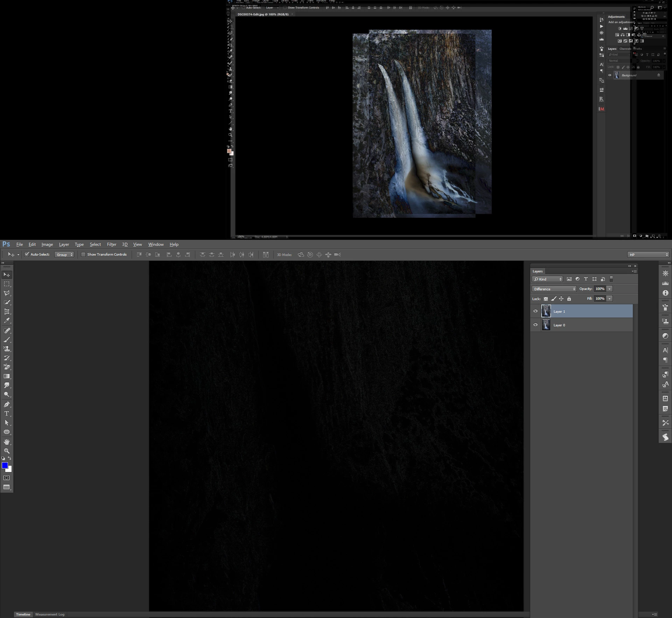Select the Hand tool
Viewport: 672px width, 618px height.
tap(7, 442)
